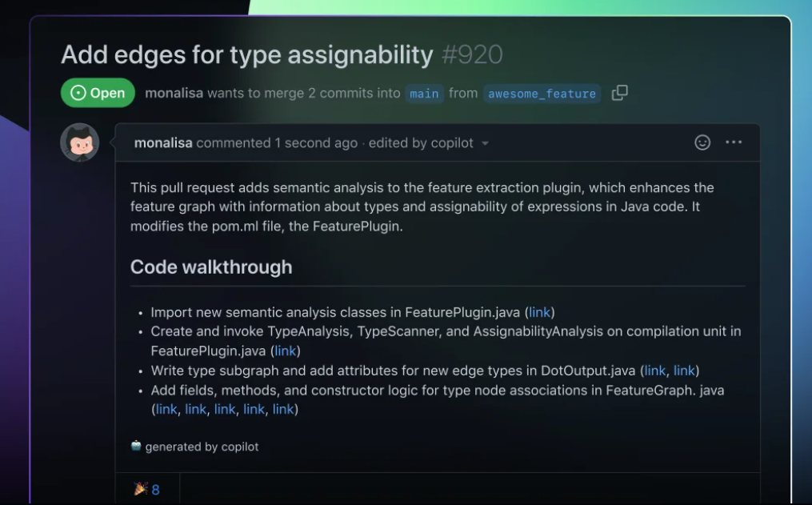The height and width of the screenshot is (505, 812).
Task: Click the pull request number #920
Action: coord(472,54)
